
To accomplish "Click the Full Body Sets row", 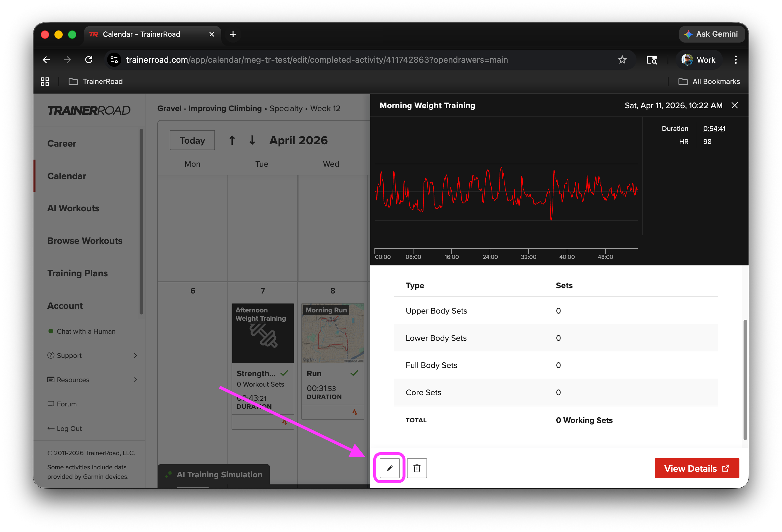I will click(x=556, y=365).
